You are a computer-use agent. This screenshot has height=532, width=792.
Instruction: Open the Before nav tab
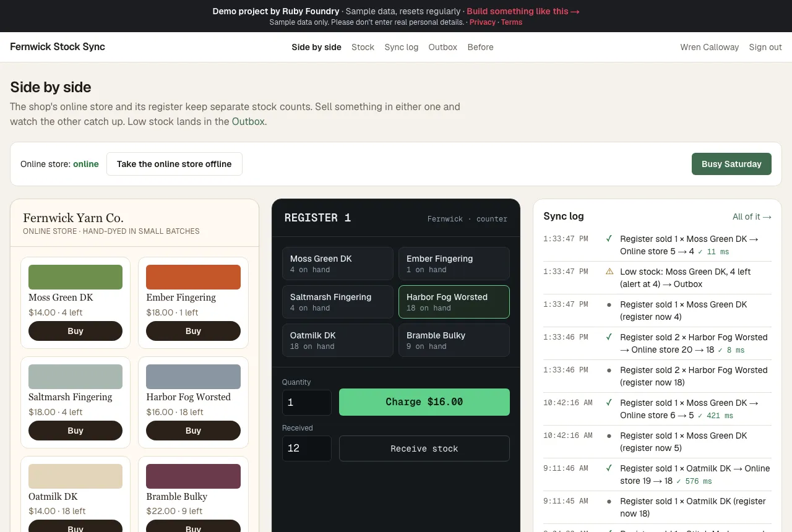point(481,47)
